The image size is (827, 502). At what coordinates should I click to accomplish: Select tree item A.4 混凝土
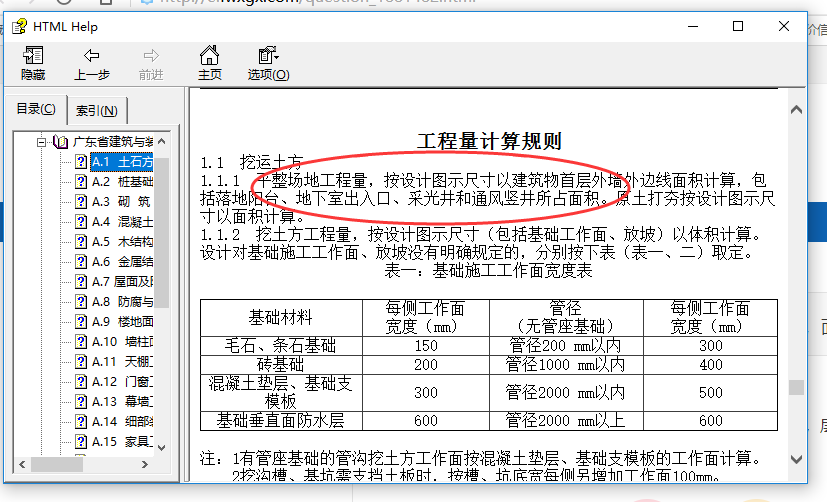click(x=122, y=221)
